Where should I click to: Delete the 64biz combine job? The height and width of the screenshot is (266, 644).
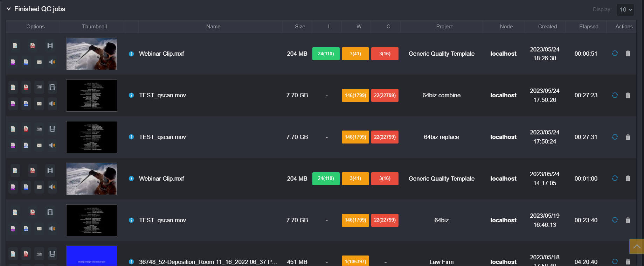(x=628, y=95)
